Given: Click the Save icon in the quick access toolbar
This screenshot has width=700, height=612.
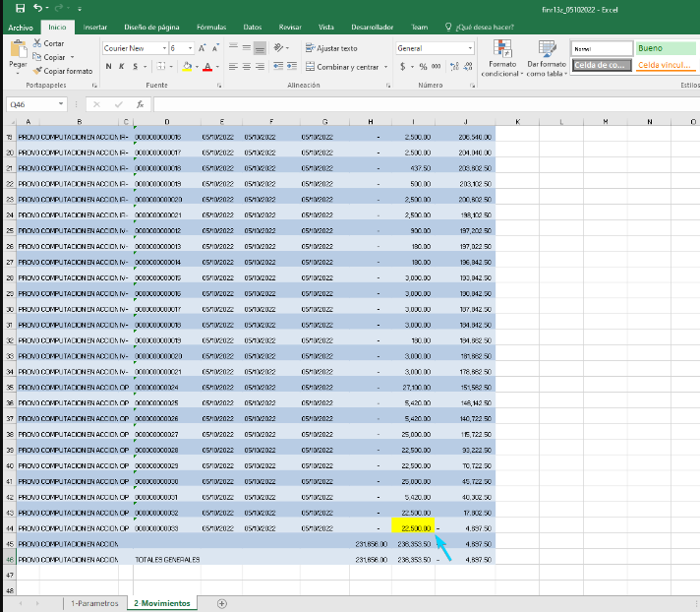Looking at the screenshot, I should click(20, 9).
